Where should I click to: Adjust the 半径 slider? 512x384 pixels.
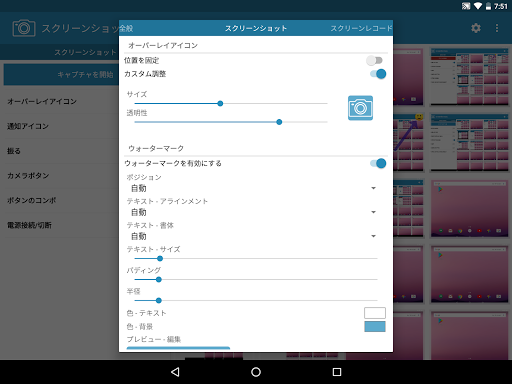256,300
